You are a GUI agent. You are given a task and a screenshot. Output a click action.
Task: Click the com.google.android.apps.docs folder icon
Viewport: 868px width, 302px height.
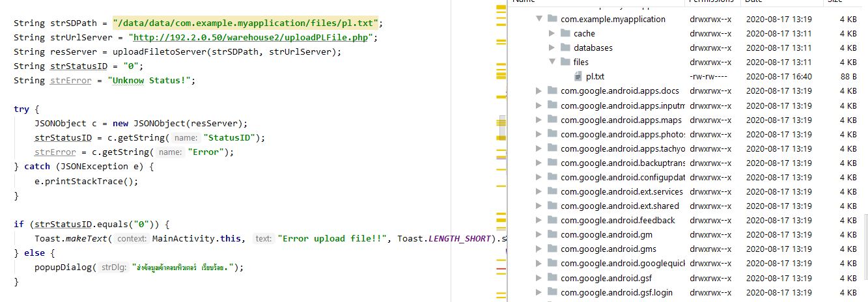click(x=553, y=91)
